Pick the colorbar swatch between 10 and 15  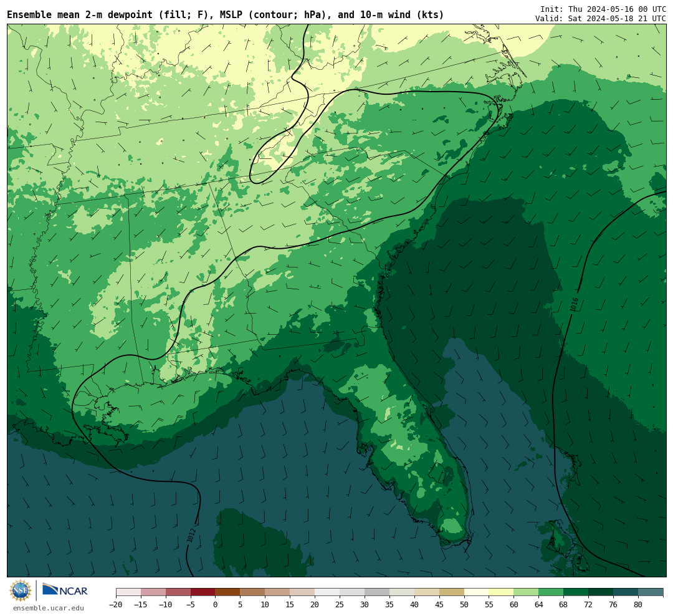(277, 592)
